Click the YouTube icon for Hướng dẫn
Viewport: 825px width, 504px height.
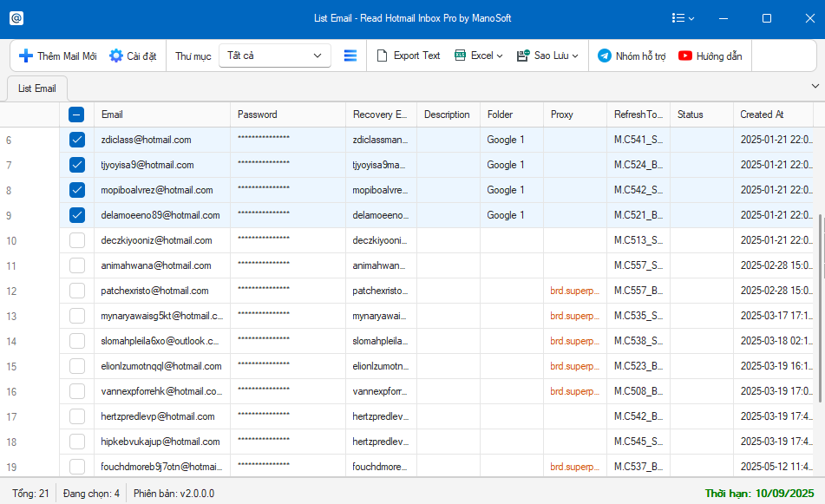click(x=685, y=56)
